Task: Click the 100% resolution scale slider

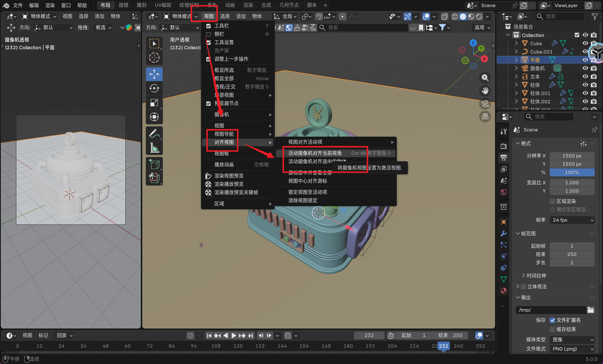Action: click(572, 172)
